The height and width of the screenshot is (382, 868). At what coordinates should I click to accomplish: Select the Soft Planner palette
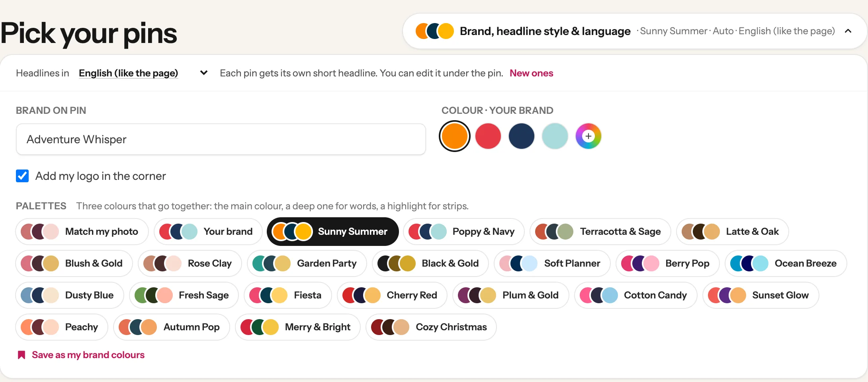pos(552,263)
